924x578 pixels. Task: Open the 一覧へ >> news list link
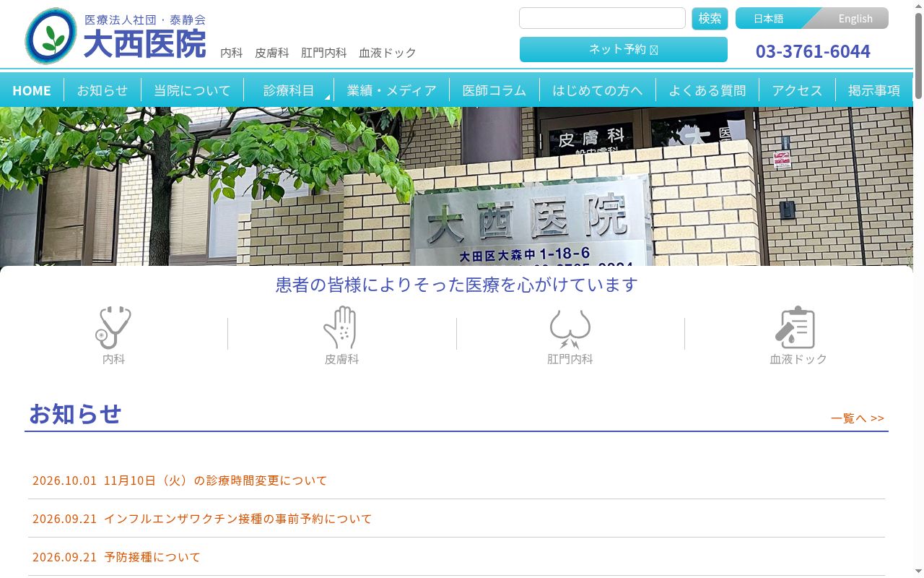click(x=858, y=418)
